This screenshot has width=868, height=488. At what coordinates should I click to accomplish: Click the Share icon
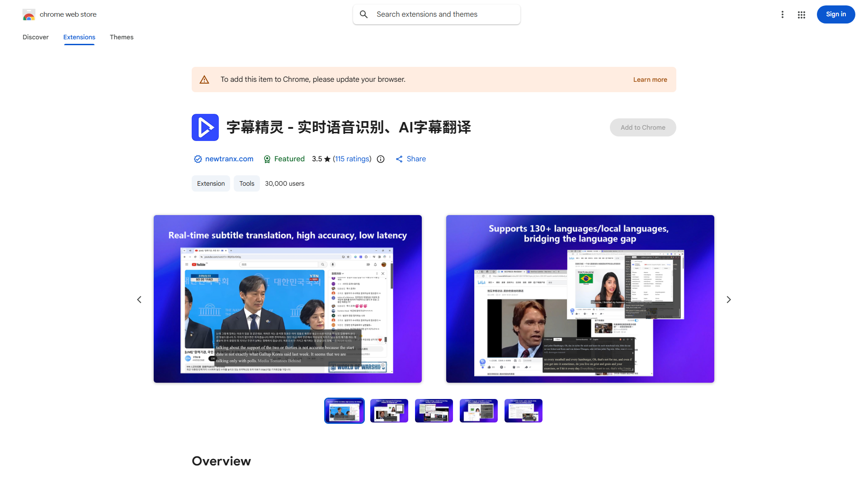399,159
